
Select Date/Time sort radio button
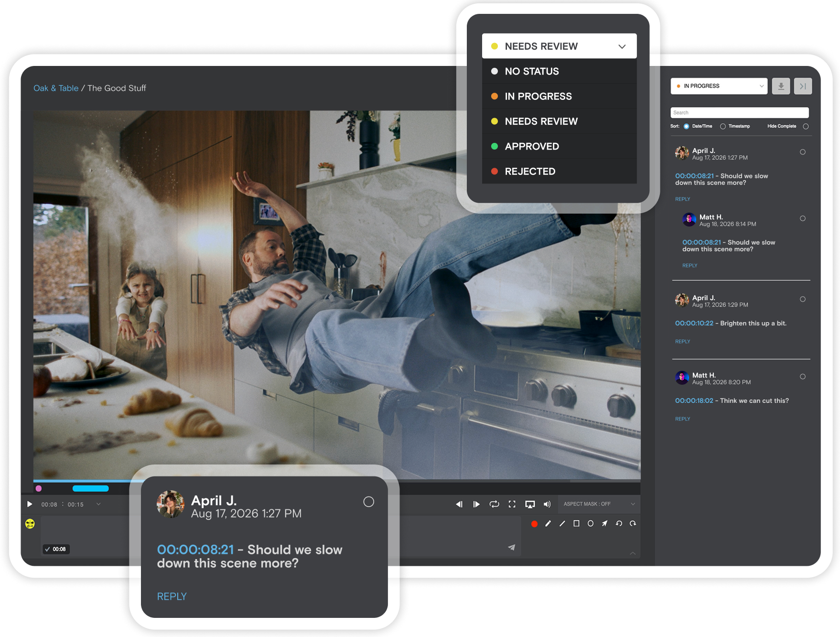click(x=687, y=127)
